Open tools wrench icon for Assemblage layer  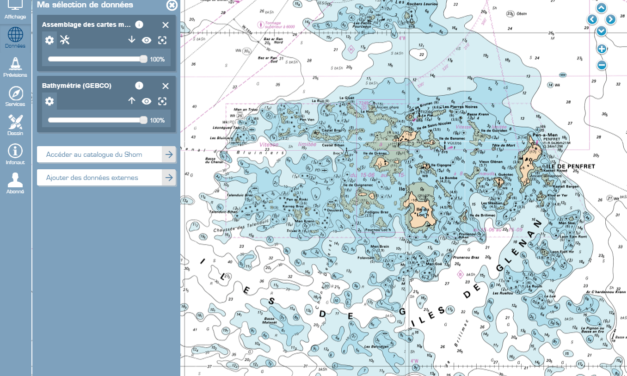click(x=64, y=40)
